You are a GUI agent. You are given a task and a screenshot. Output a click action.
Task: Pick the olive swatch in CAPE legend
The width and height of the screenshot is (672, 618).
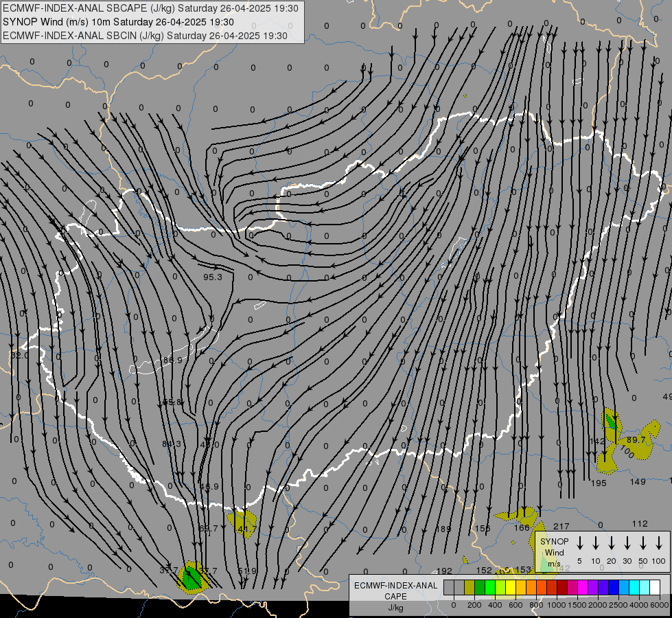(x=470, y=588)
